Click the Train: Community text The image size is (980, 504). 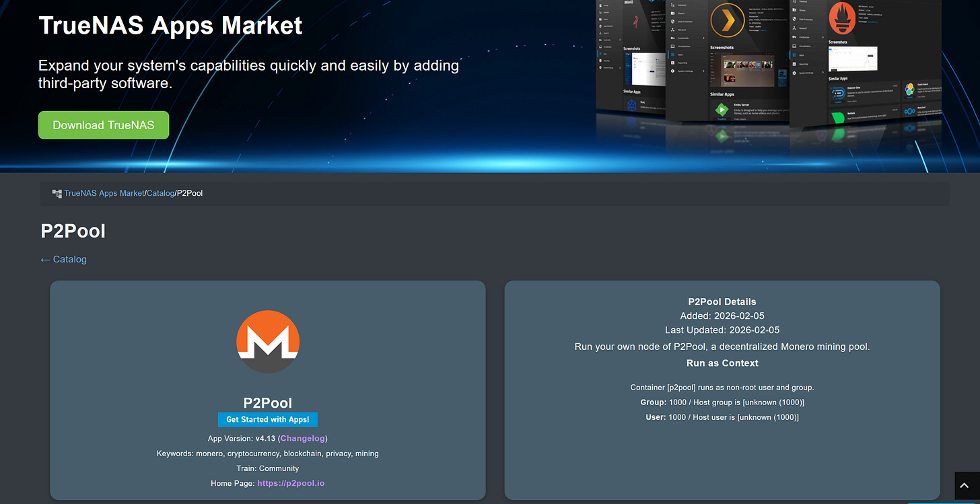click(268, 468)
